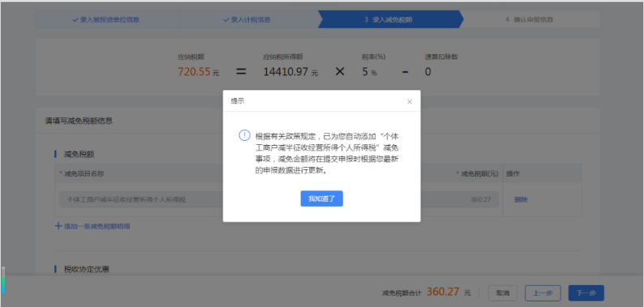Click the checkmark icon on 录入计税信息 step
644x307 pixels.
click(225, 19)
